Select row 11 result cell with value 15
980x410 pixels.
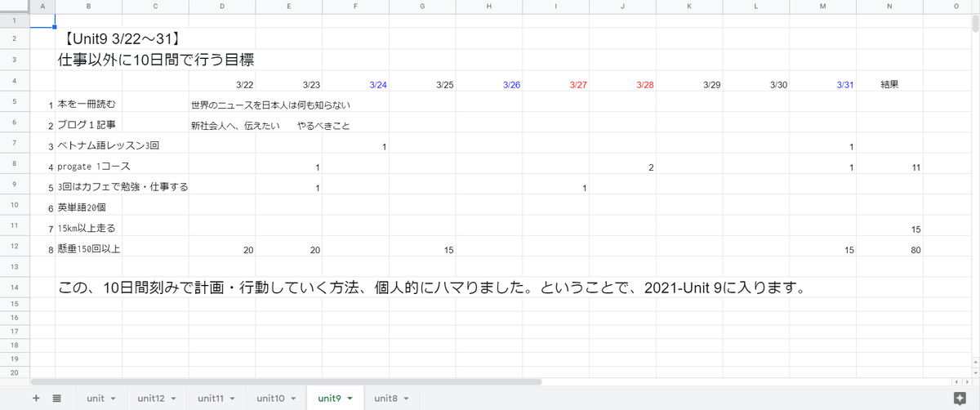point(890,227)
